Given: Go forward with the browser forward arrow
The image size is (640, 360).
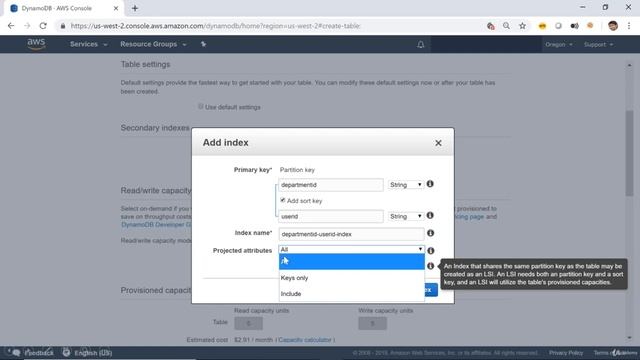Looking at the screenshot, I should [x=27, y=26].
